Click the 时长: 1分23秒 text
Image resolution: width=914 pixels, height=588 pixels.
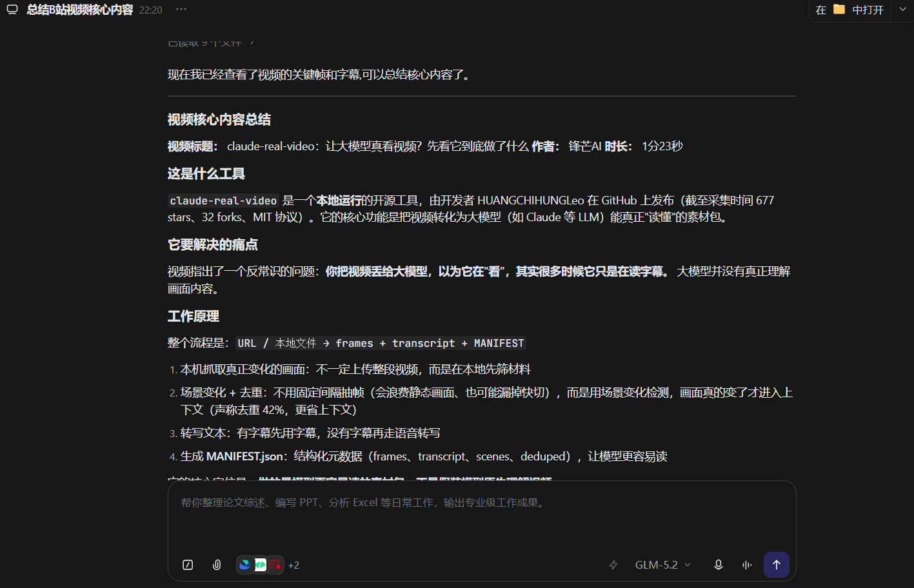coord(644,146)
